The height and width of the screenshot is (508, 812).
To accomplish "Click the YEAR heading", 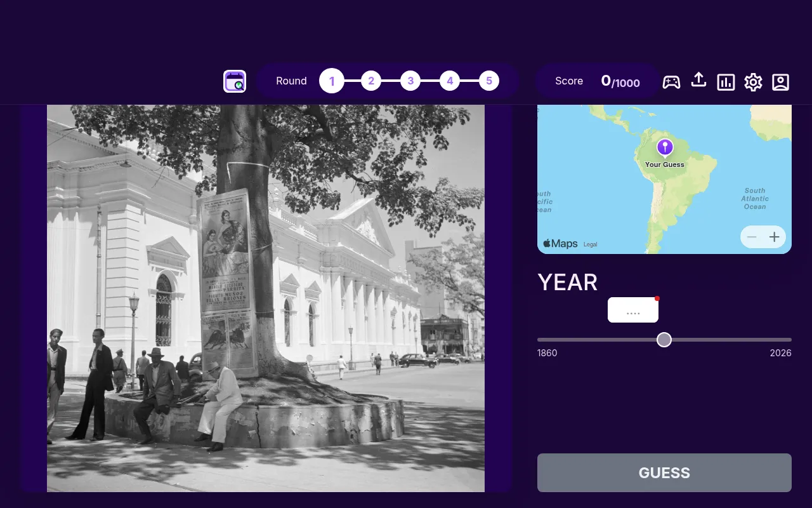I will coord(568,283).
